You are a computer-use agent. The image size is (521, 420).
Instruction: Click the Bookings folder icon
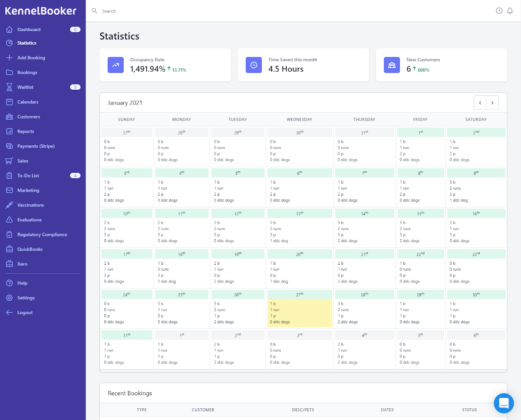click(9, 72)
